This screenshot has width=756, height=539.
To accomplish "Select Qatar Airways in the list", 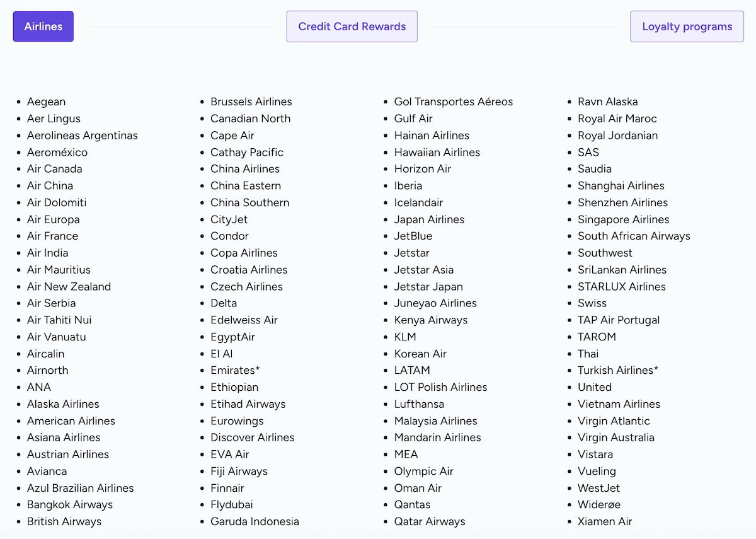I will tap(430, 521).
